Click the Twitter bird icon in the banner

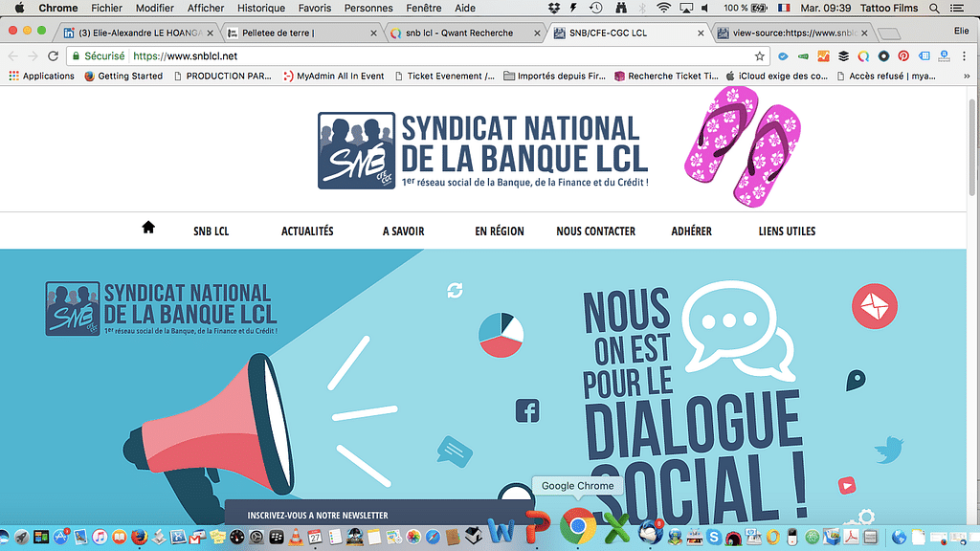(x=889, y=449)
